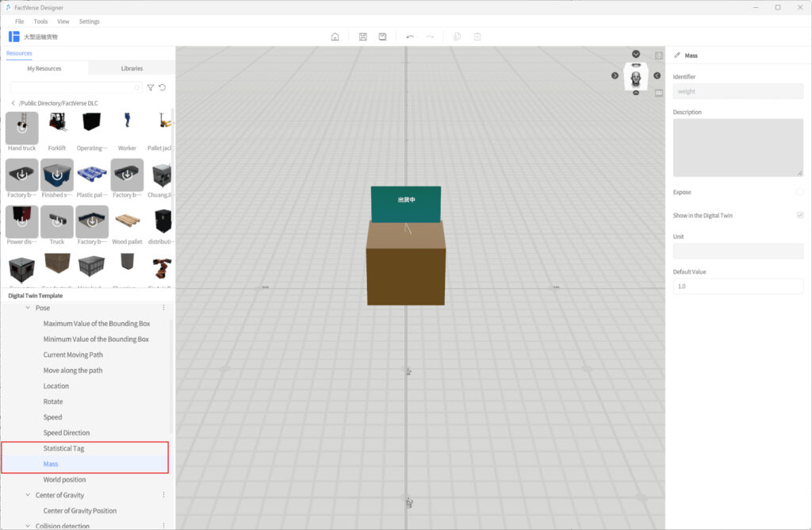
Task: Select the Statistical Tag attribute
Action: tap(63, 448)
